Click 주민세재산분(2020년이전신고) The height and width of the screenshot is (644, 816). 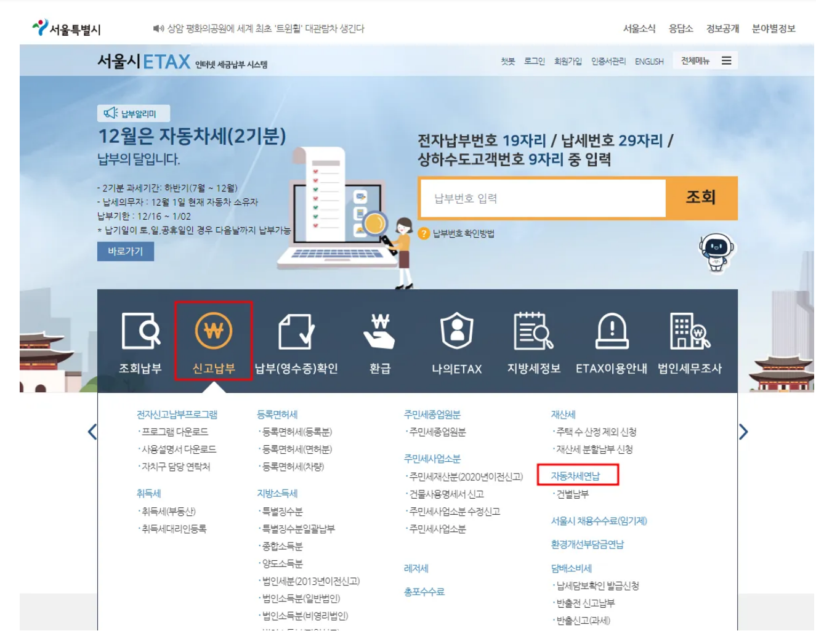tap(466, 477)
